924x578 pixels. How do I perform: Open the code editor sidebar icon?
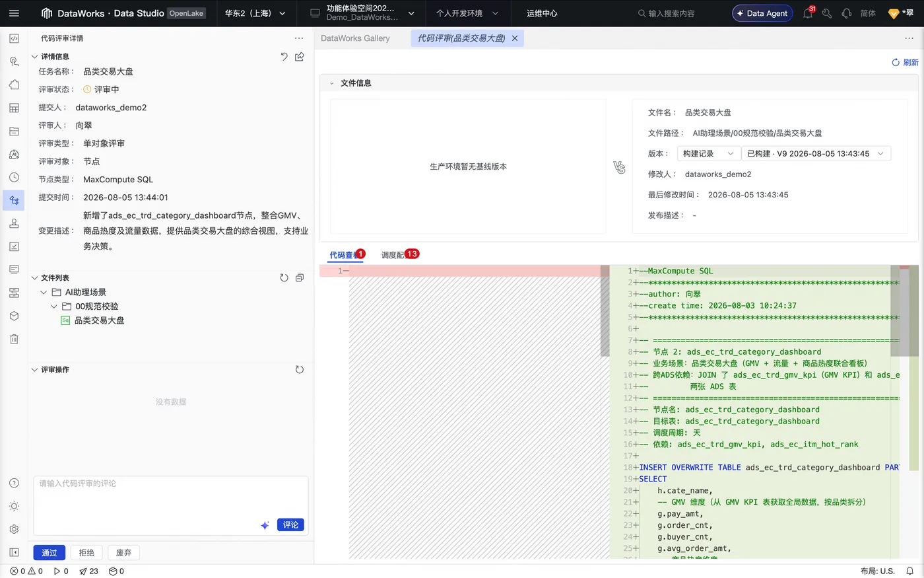pos(14,38)
